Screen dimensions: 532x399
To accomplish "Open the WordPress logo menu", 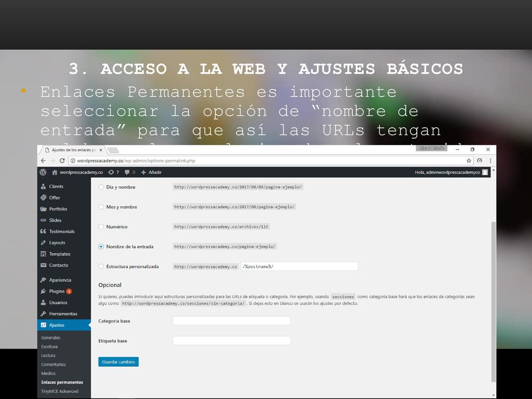I will [43, 172].
